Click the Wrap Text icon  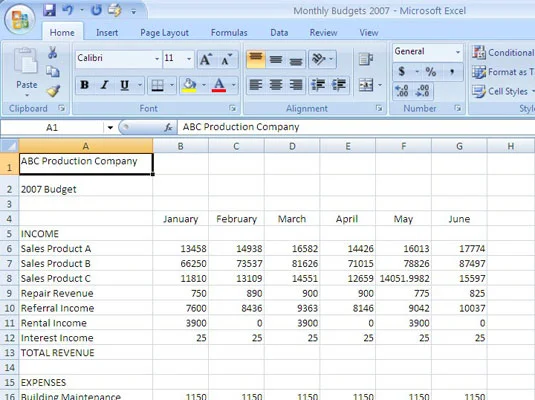point(366,59)
